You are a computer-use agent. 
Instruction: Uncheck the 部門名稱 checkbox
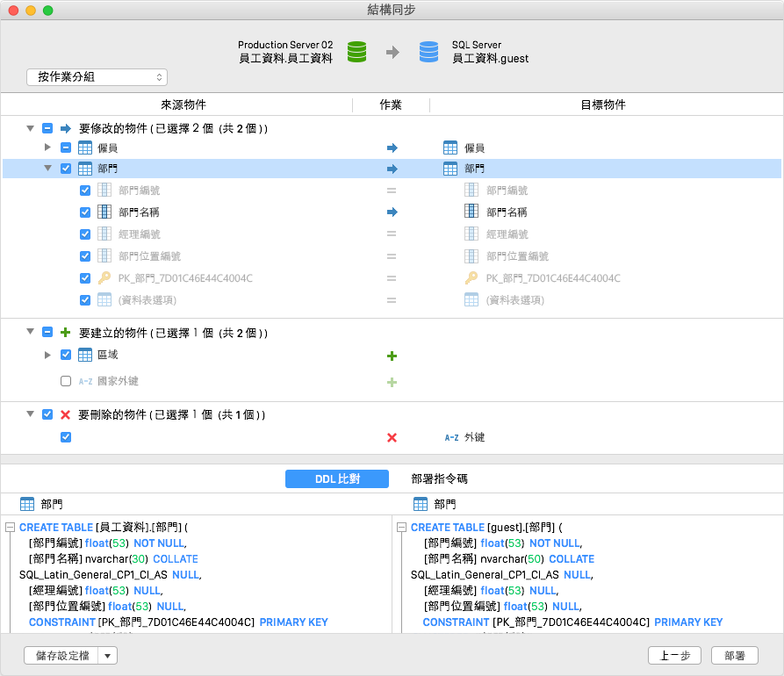point(85,212)
